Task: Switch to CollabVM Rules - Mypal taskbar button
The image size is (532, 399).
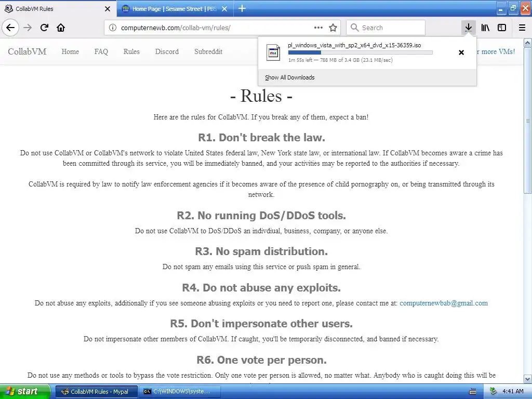Action: (96, 392)
